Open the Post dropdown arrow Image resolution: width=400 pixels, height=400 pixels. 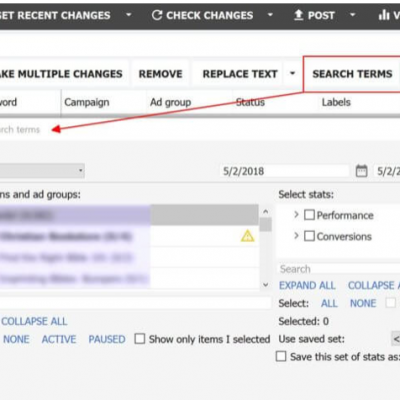point(352,15)
